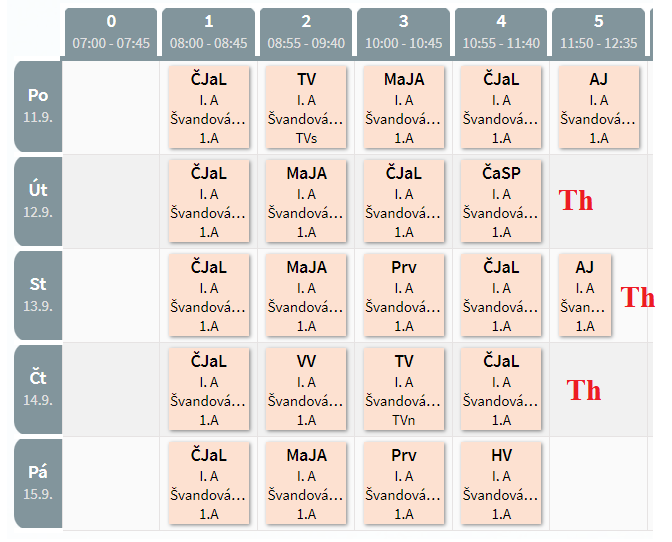Open Tuesday's ČaSP lesson
The image size is (672, 542).
(501, 202)
